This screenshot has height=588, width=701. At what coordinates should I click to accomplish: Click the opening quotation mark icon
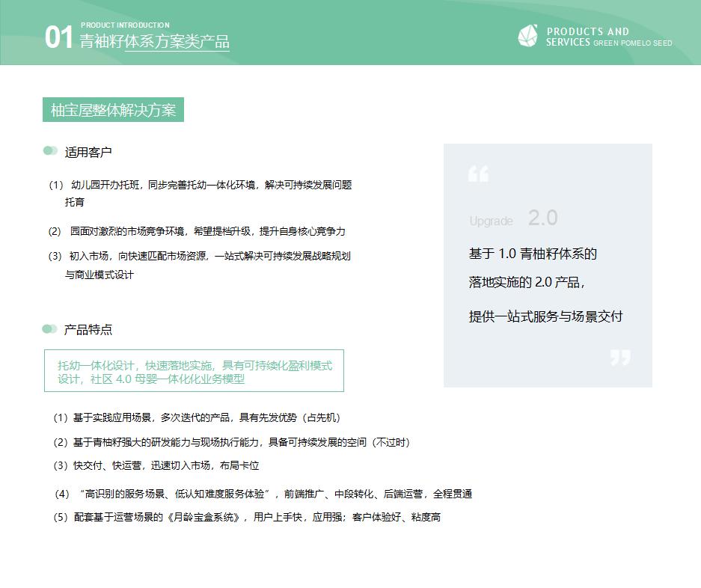pos(478,174)
